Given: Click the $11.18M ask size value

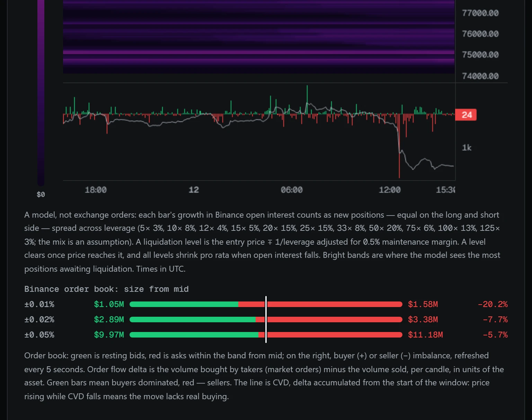Looking at the screenshot, I should point(425,335).
